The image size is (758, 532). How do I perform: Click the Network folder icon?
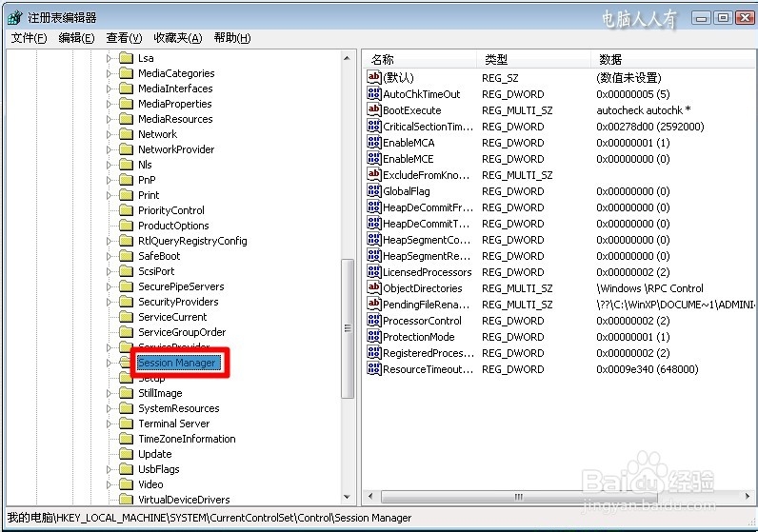126,134
